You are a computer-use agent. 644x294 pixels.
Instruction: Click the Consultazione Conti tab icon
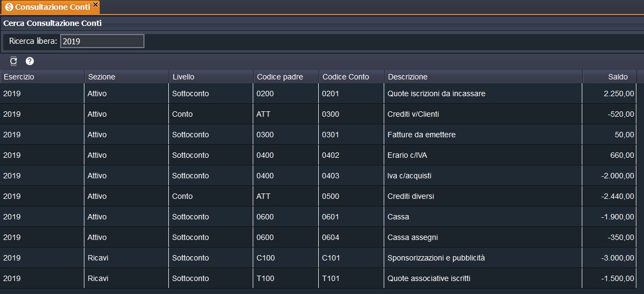9,7
